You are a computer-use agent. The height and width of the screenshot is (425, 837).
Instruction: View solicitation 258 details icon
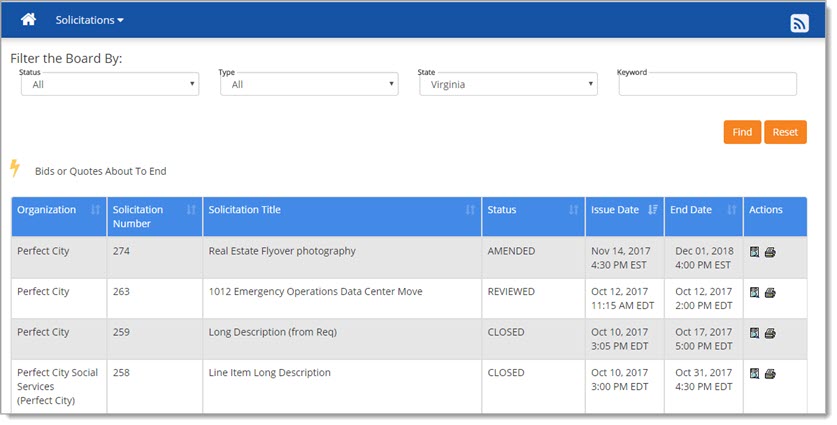click(754, 373)
